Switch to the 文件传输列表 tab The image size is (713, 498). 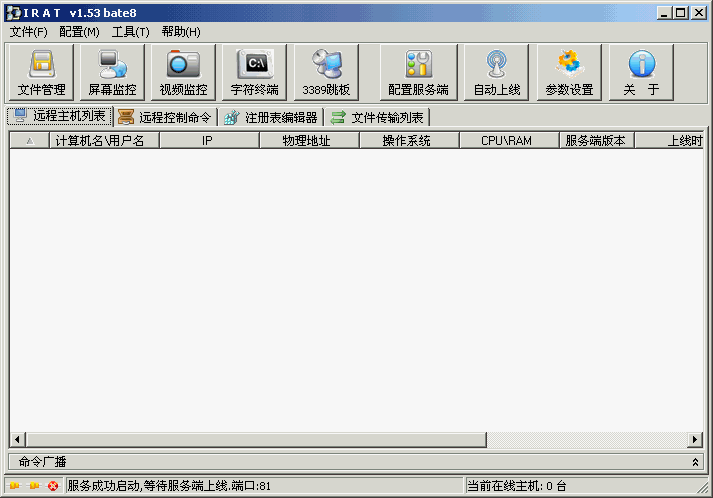tap(378, 117)
